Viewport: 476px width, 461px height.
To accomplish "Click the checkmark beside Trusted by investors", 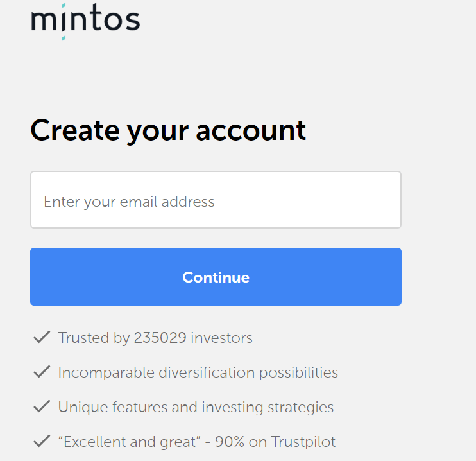I will click(42, 337).
